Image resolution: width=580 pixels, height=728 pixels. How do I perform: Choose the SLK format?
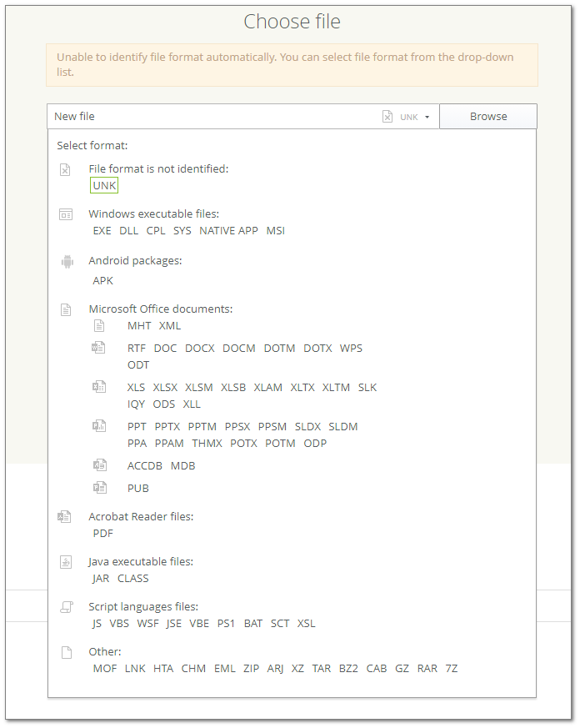[x=367, y=387]
